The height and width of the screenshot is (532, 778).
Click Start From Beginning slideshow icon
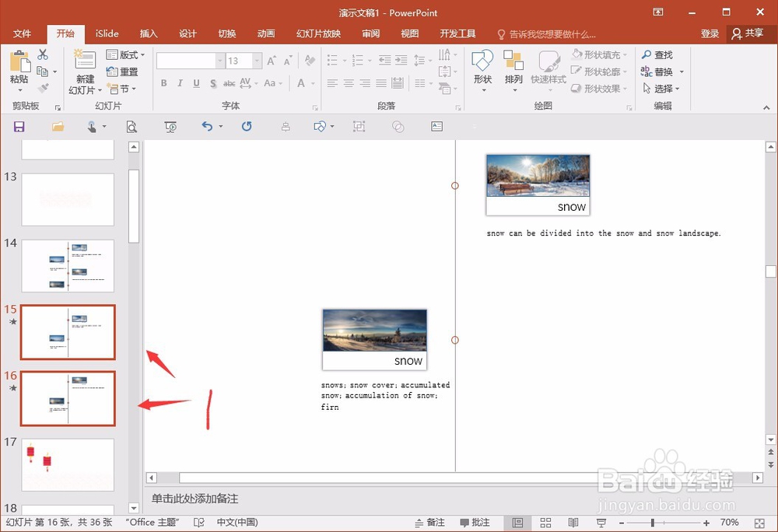tap(170, 127)
